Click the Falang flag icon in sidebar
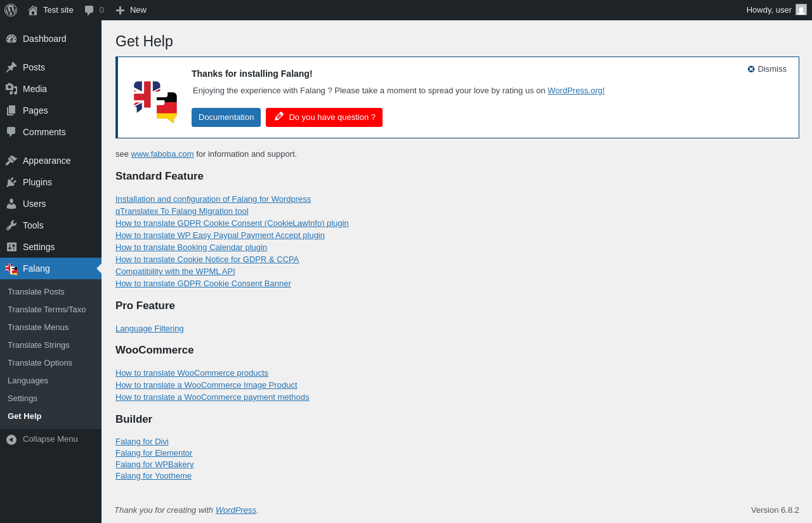Image resolution: width=812 pixels, height=523 pixels. click(11, 269)
